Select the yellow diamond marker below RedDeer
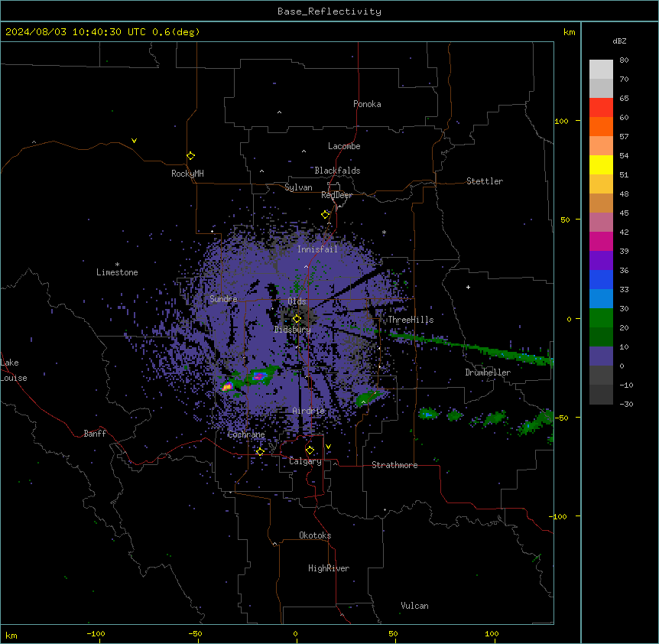The width and height of the screenshot is (659, 644). (325, 215)
